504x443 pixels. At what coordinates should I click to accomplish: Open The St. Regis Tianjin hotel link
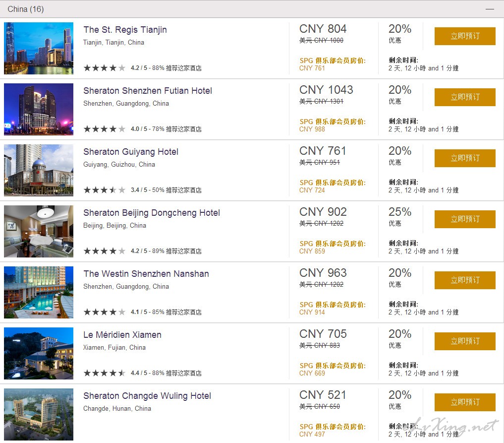tap(125, 30)
